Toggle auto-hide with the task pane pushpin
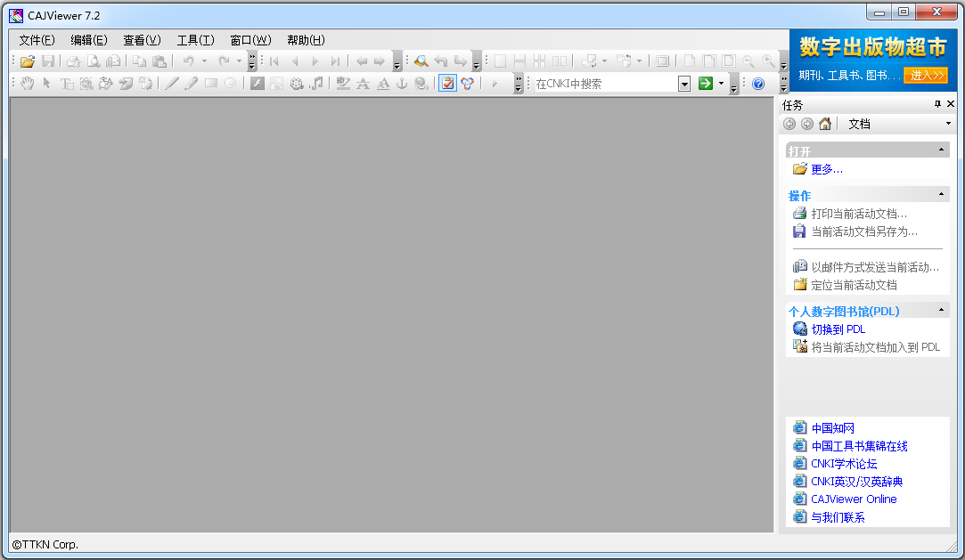 click(936, 104)
